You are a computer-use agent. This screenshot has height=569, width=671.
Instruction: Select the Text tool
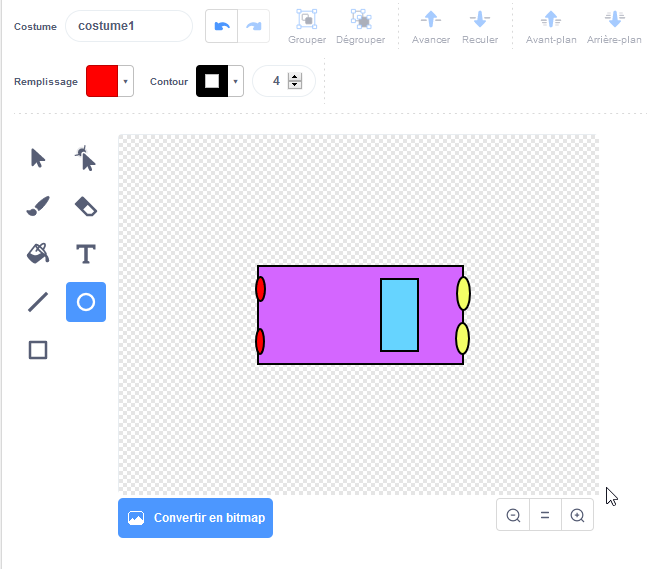pyautogui.click(x=86, y=254)
